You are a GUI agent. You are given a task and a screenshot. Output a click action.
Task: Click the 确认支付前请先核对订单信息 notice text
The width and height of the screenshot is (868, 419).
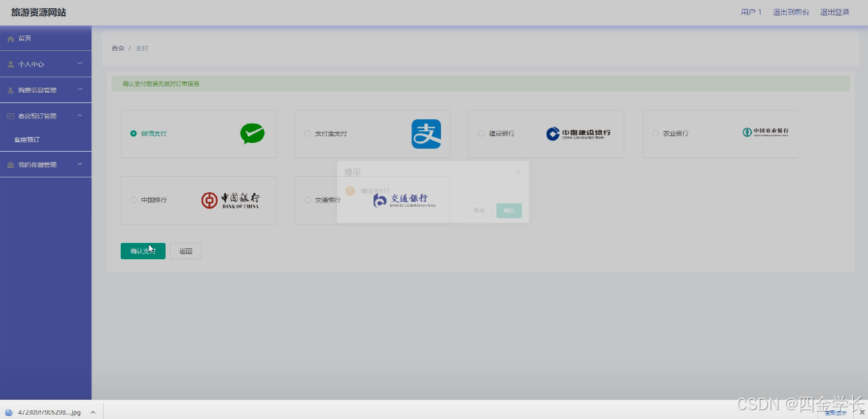point(161,84)
